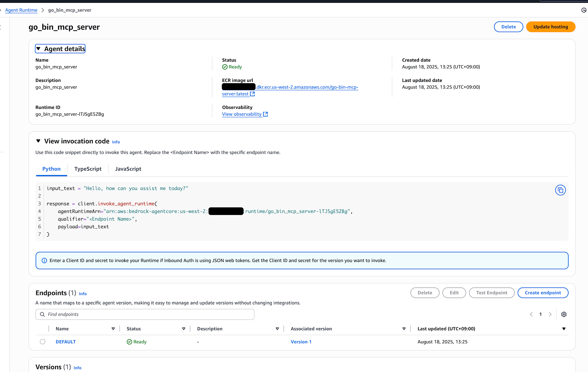Switch to the TypeScript code tab
Viewport: 588px width, 372px height.
88,169
